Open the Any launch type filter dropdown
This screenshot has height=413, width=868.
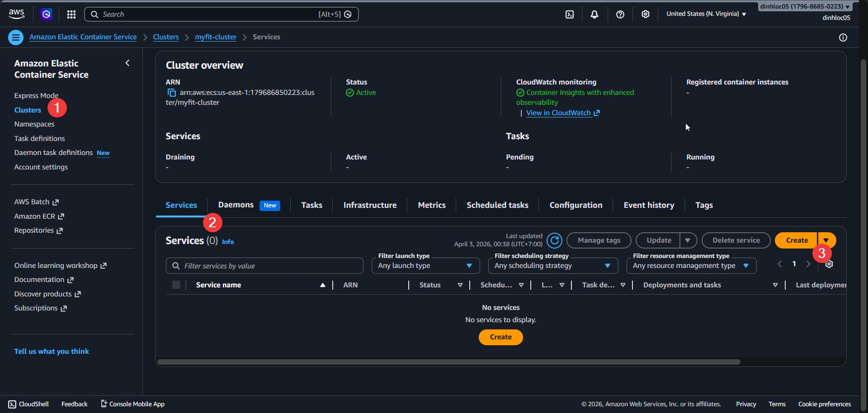point(425,265)
